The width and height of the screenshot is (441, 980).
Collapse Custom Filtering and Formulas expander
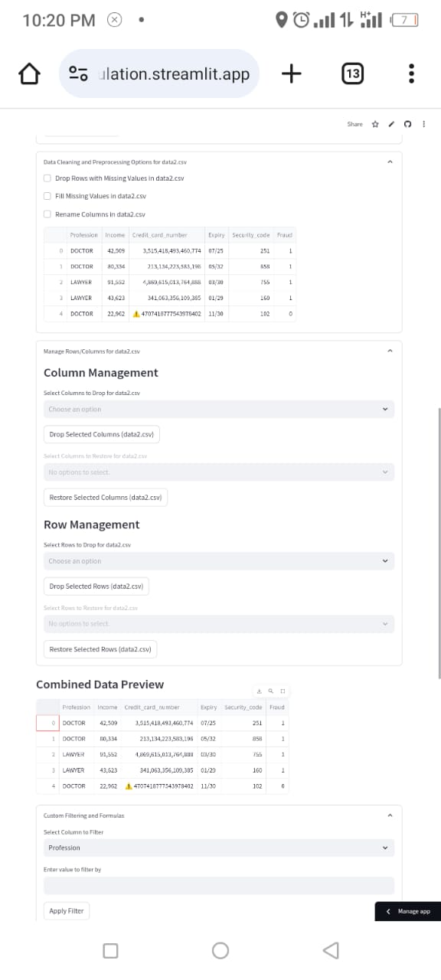(x=390, y=815)
